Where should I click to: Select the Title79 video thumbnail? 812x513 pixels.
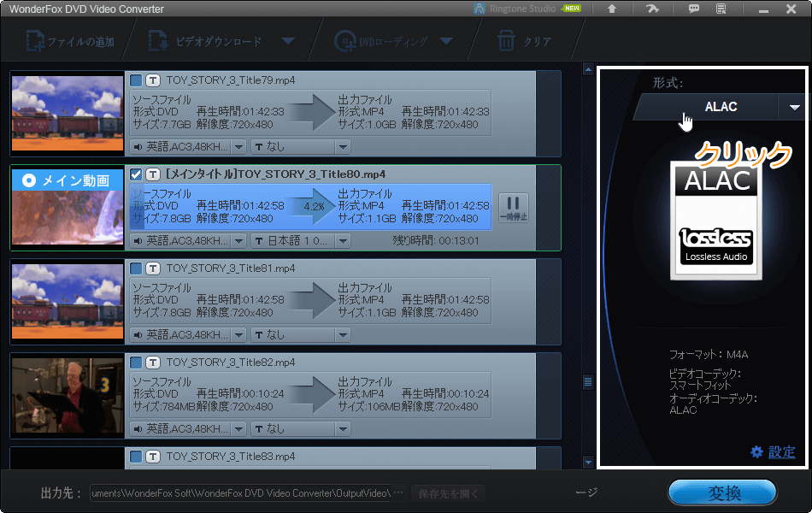tap(68, 114)
